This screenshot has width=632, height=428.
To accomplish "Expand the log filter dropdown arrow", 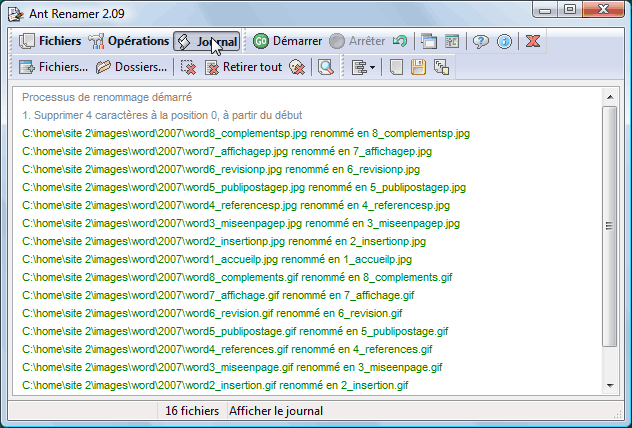I will coord(373,67).
